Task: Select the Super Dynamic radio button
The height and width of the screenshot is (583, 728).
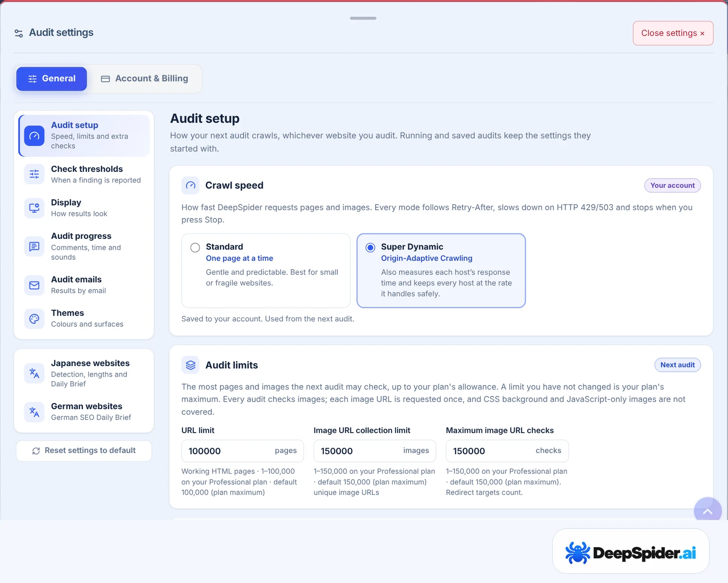Action: click(370, 248)
